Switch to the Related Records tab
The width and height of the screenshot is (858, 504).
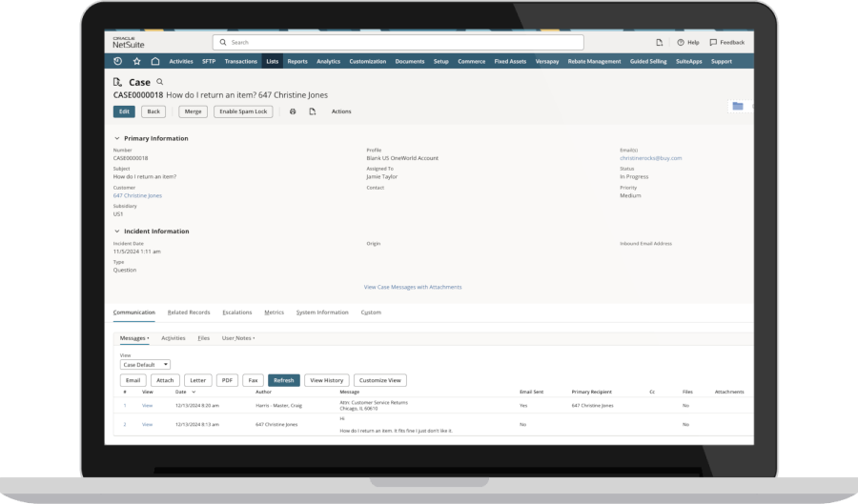click(189, 312)
